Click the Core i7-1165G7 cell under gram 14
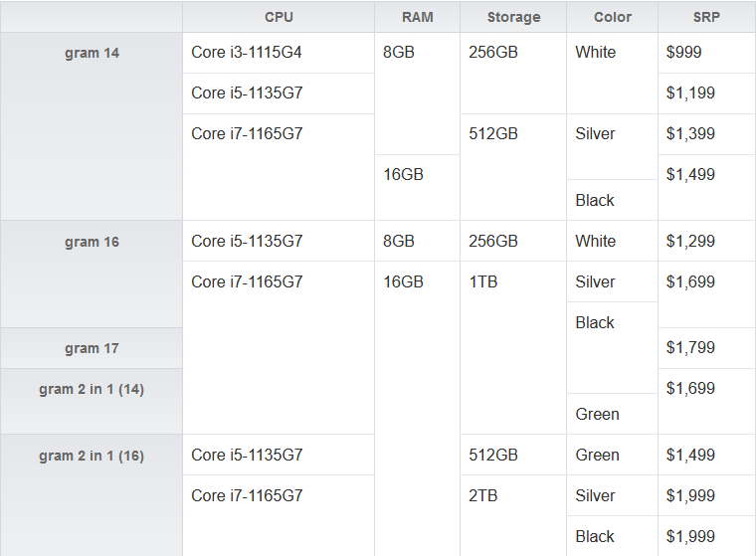 247,134
